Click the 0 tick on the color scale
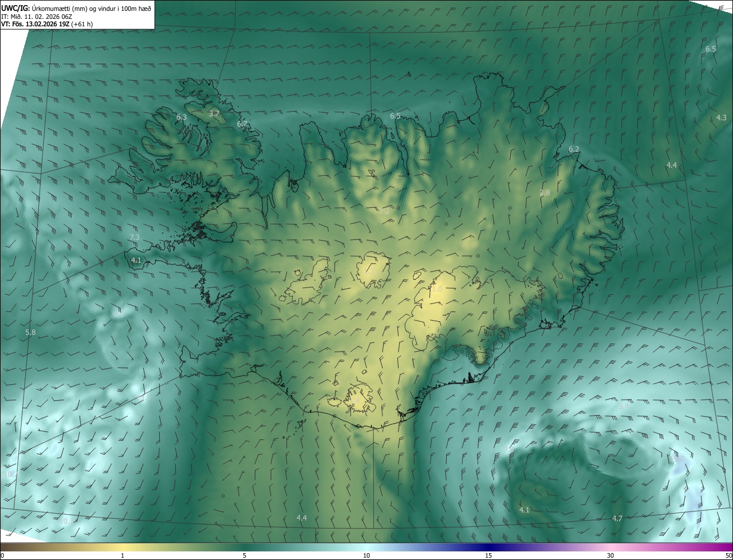 pos(2,555)
